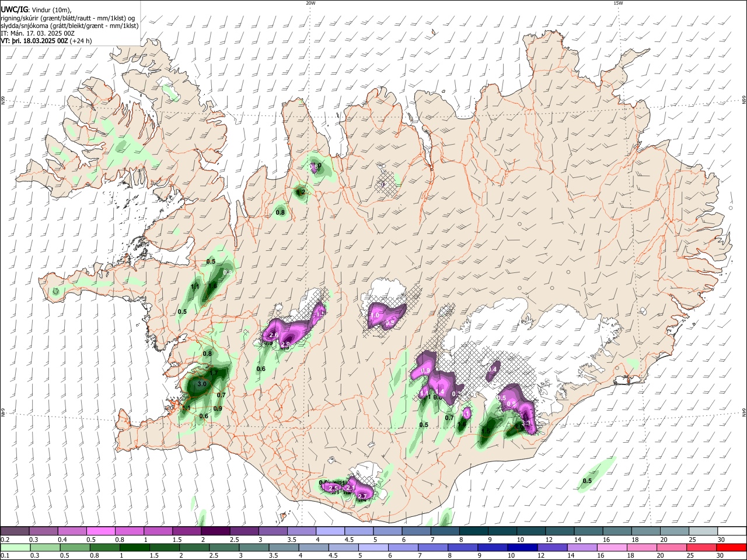This screenshot has height=560, width=747.
Task: Pick light pink rain swatch between 16 and 18
Action: [x=611, y=547]
